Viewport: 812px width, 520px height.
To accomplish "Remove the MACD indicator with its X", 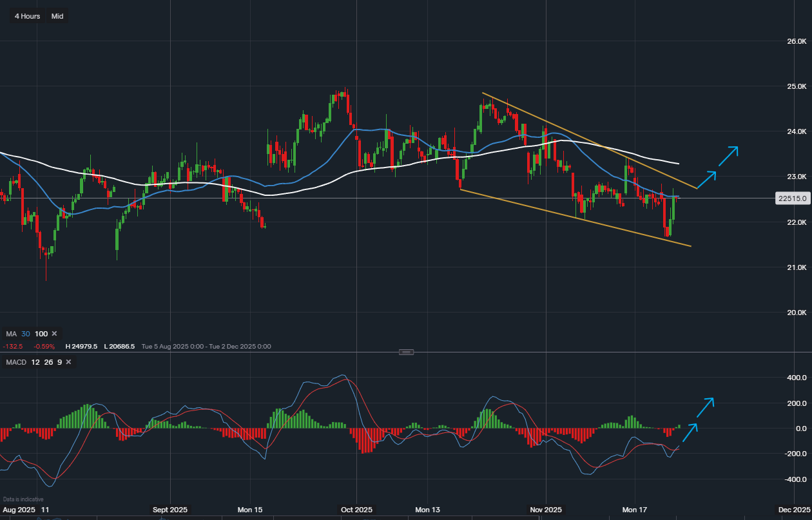I will [68, 362].
